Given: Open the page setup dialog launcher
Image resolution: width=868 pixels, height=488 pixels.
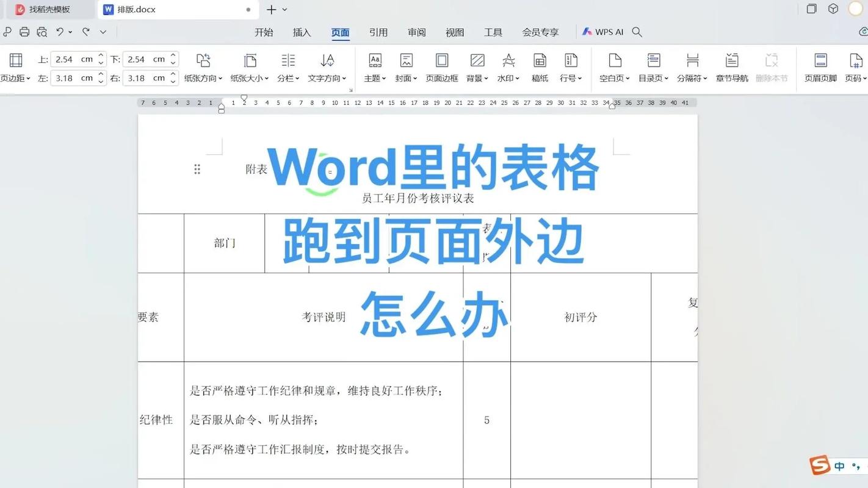Looking at the screenshot, I should pyautogui.click(x=351, y=90).
